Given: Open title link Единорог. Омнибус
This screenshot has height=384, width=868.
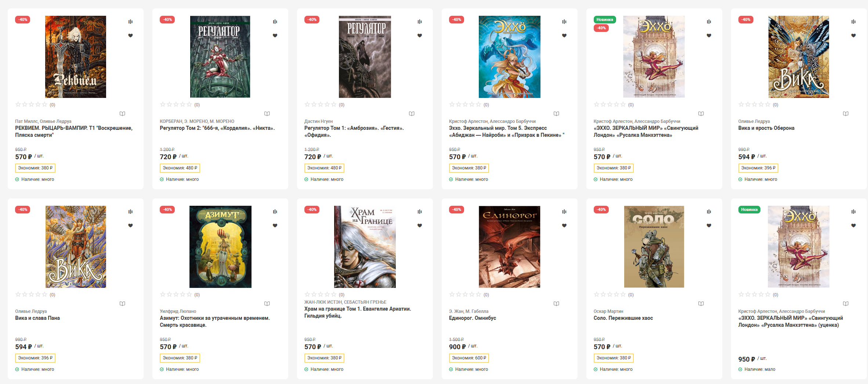Looking at the screenshot, I should tap(472, 318).
